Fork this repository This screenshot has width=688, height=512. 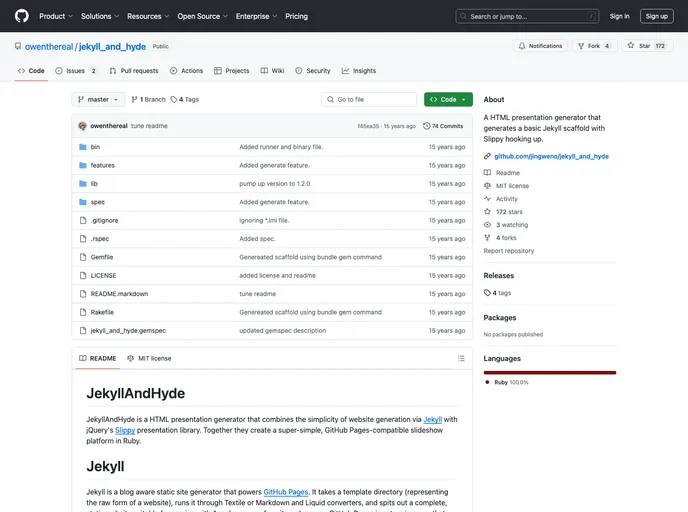pos(595,46)
